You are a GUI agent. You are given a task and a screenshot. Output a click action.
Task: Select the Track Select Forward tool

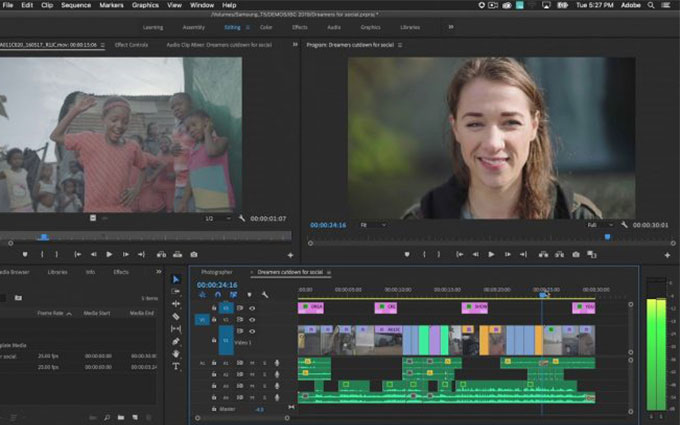coord(176,291)
